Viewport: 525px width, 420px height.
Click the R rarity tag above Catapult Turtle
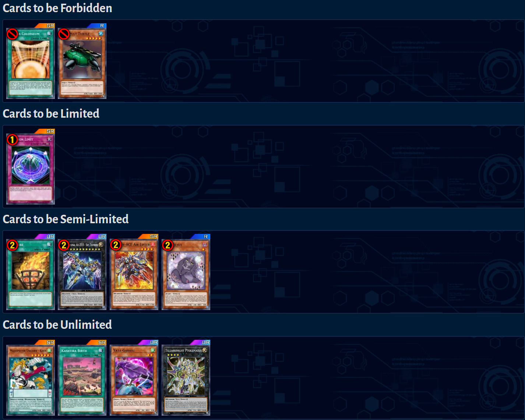102,26
